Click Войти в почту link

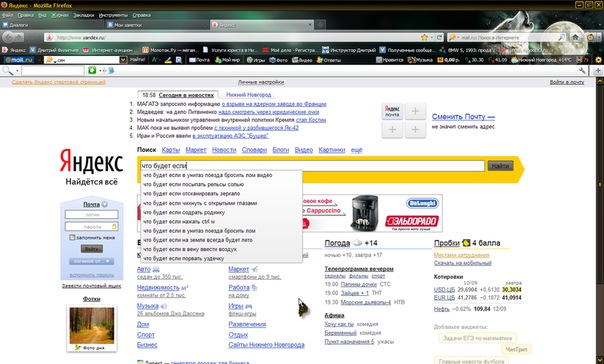point(567,82)
